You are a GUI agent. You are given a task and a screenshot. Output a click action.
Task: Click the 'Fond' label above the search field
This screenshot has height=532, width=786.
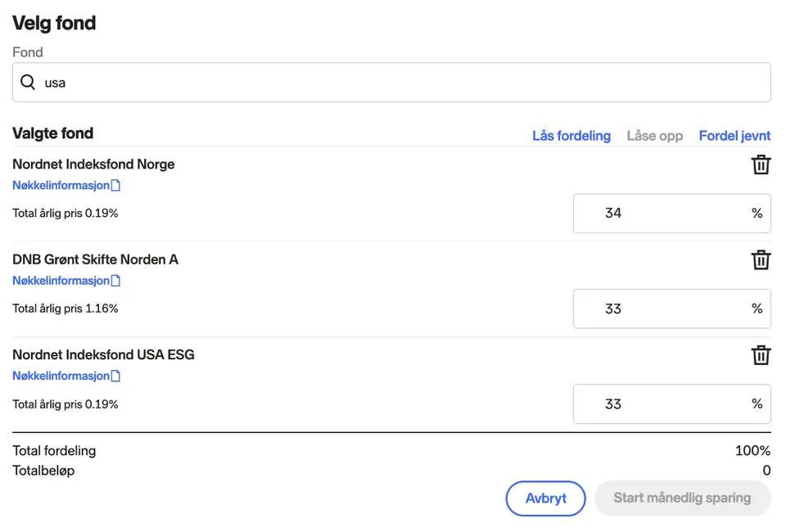[28, 52]
